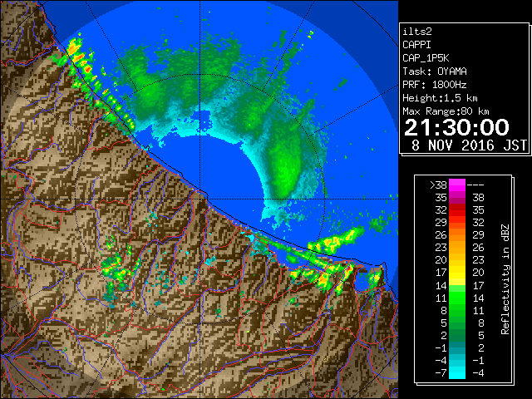Click the "CAP_1P5K" label

pyautogui.click(x=426, y=58)
